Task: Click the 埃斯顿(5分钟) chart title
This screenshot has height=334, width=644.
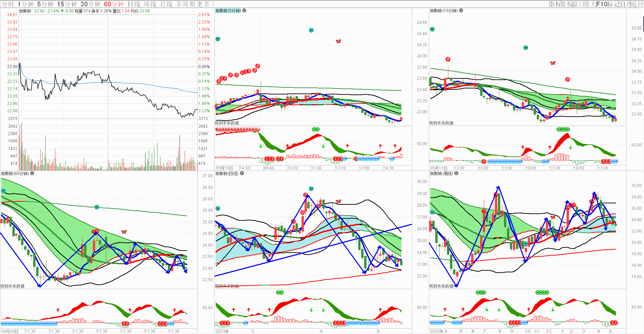Action: (x=228, y=11)
